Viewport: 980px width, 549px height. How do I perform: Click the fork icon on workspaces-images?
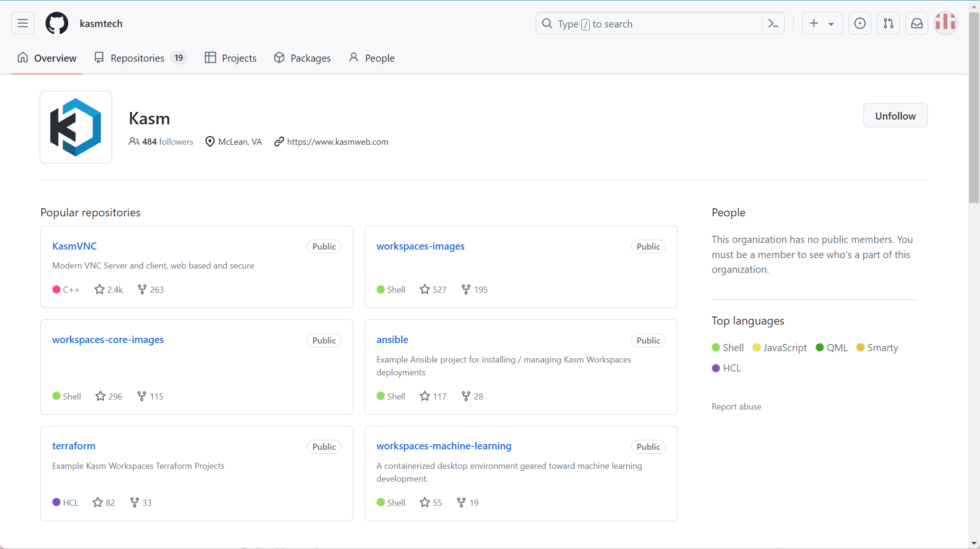click(x=466, y=289)
